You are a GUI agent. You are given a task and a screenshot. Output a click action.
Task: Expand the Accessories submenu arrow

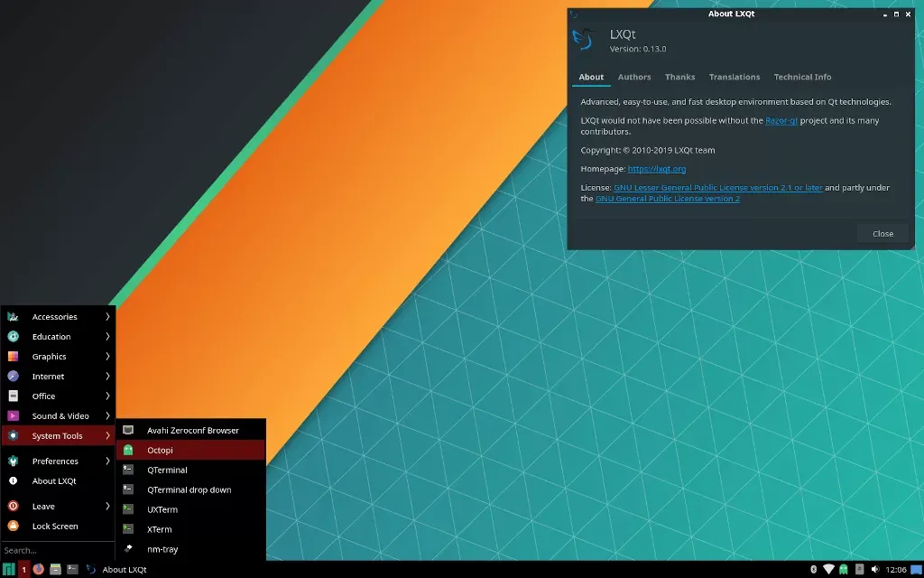pos(108,317)
